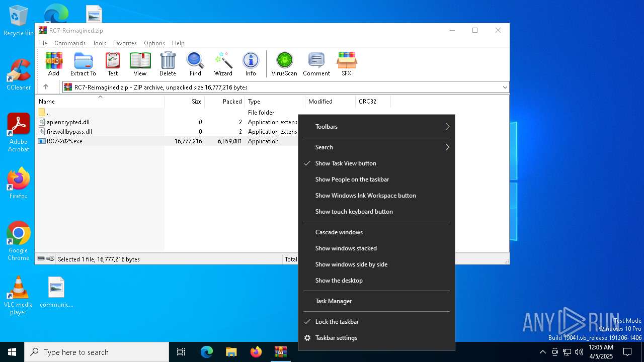Sort by the Name column header

click(100, 102)
